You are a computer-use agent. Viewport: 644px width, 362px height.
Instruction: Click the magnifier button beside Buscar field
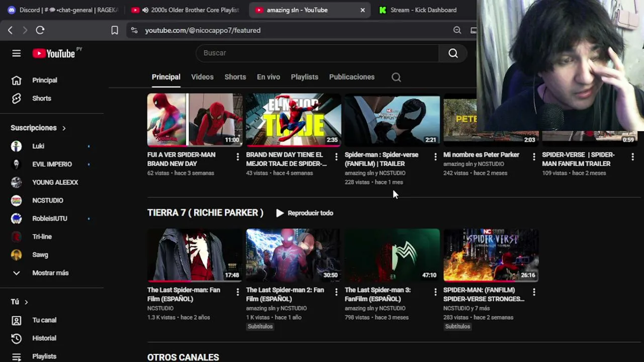point(453,53)
